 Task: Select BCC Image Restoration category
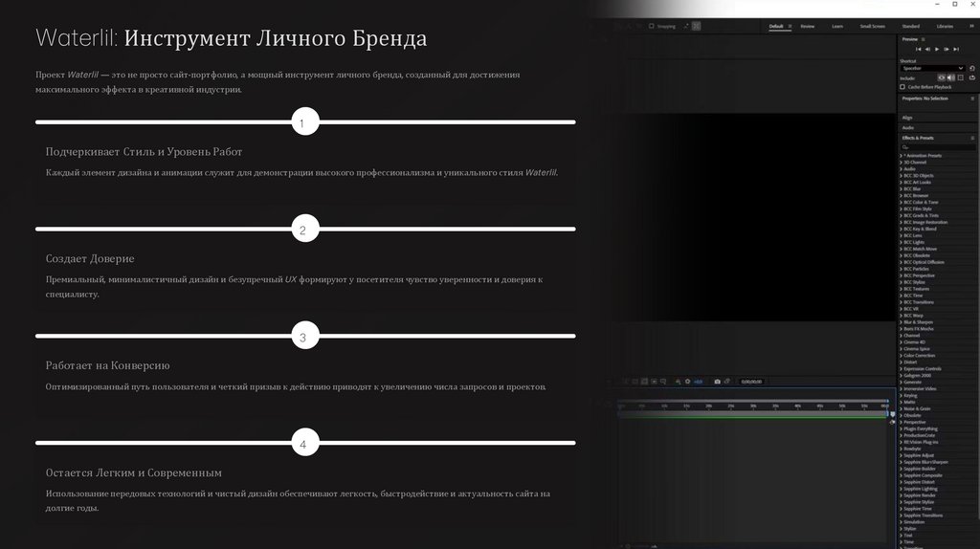tap(925, 222)
